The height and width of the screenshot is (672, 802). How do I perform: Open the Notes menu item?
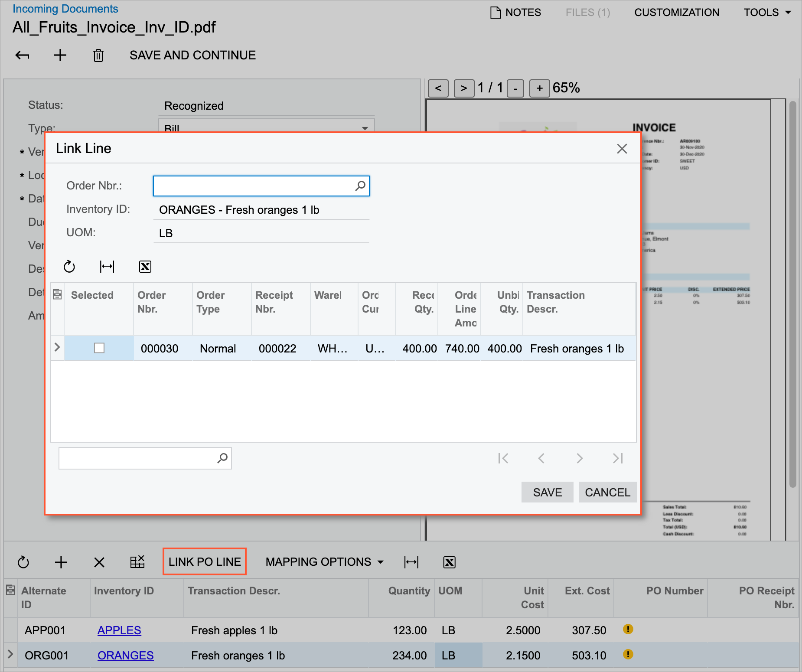click(x=515, y=13)
